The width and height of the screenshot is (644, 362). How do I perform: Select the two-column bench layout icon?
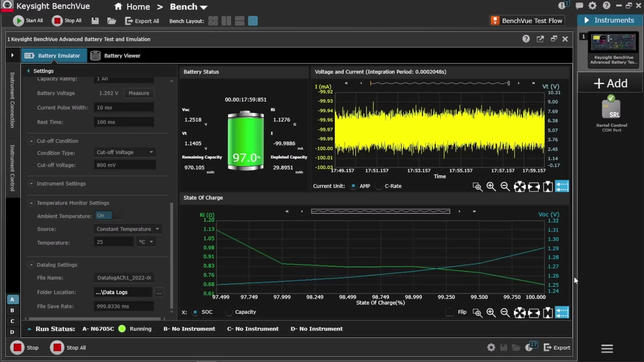[226, 21]
